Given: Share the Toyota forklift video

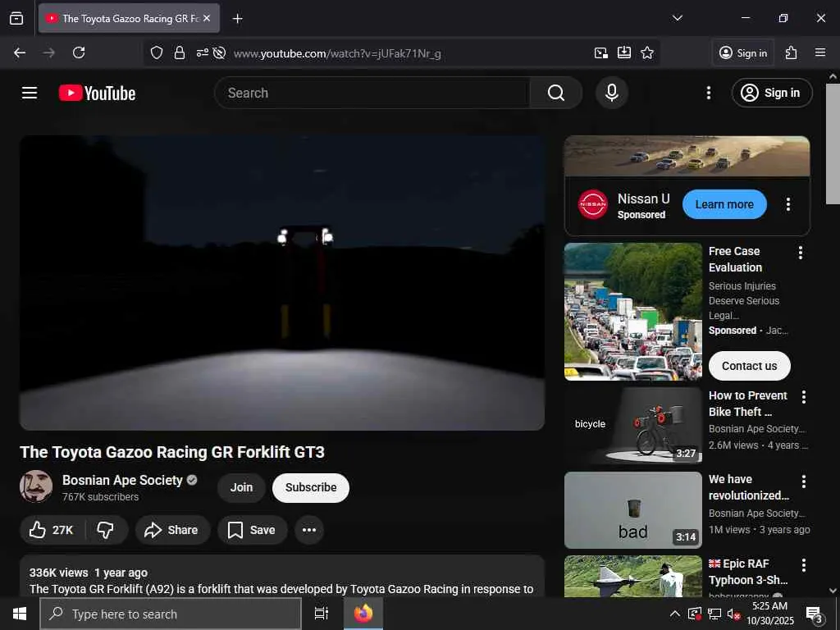Looking at the screenshot, I should click(172, 530).
